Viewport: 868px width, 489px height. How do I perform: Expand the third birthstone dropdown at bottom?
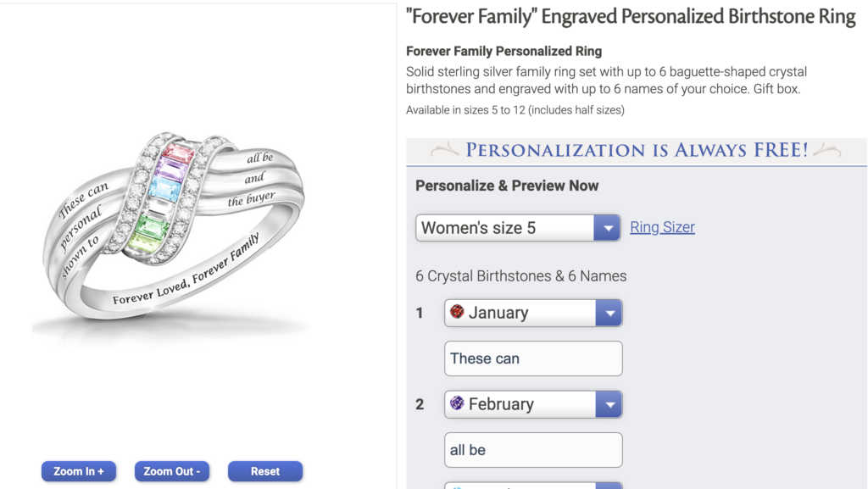pos(526,486)
